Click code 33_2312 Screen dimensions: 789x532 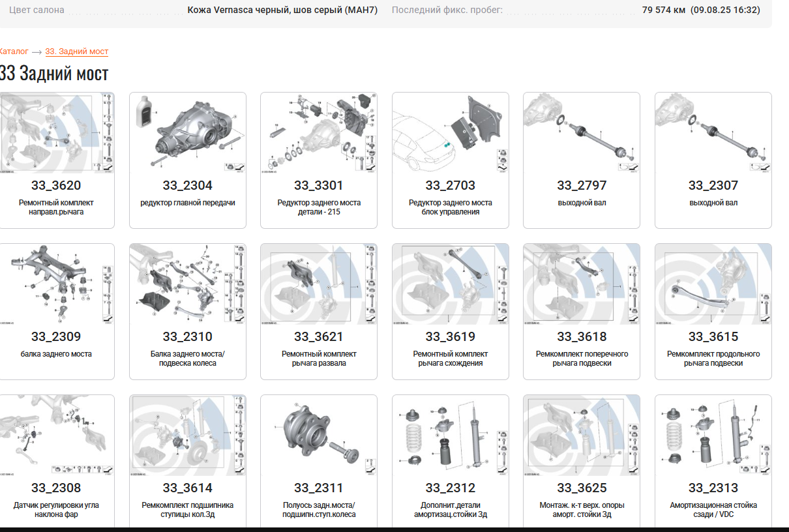[x=451, y=488]
